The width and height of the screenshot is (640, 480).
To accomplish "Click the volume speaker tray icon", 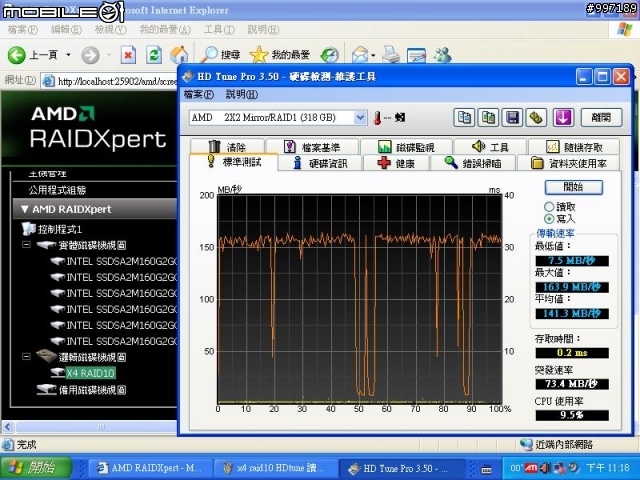I will click(545, 468).
